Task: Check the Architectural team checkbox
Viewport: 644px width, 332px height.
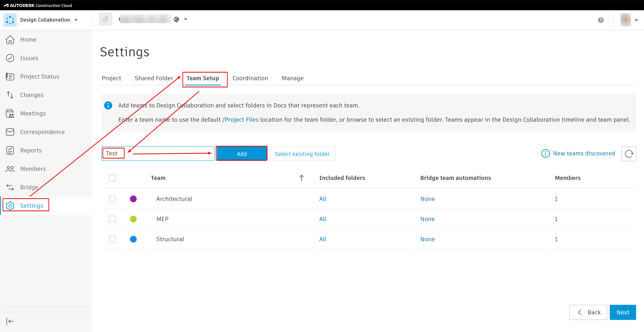Action: 112,199
